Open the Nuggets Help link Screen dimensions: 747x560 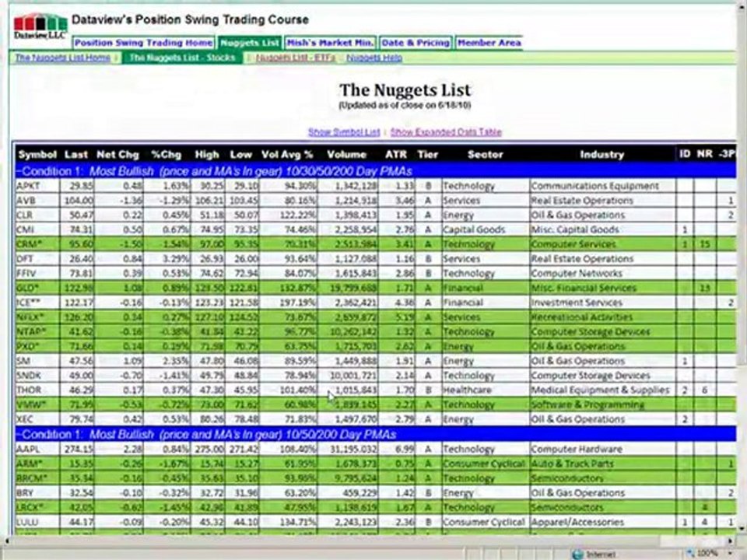click(374, 58)
